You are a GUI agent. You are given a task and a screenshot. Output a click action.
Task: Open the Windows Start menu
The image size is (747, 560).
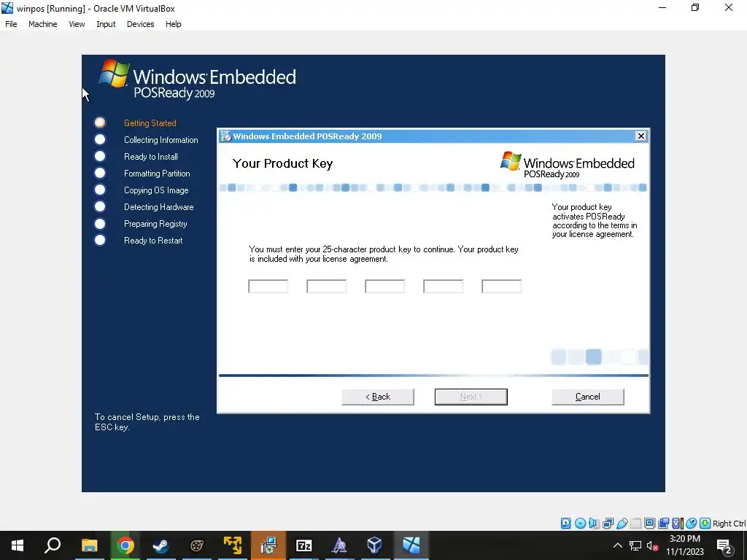click(18, 545)
